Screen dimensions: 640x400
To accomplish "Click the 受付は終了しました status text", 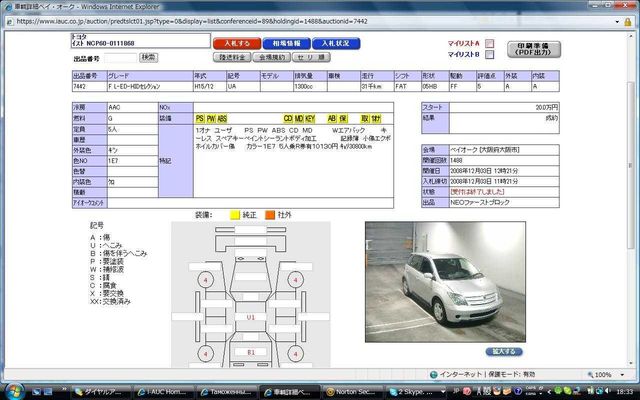I will tap(477, 191).
